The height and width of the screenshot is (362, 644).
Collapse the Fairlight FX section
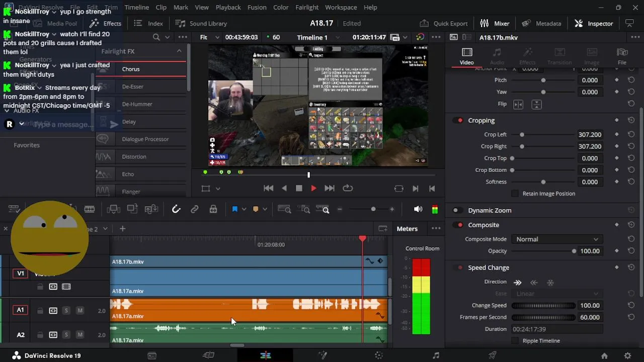[179, 51]
